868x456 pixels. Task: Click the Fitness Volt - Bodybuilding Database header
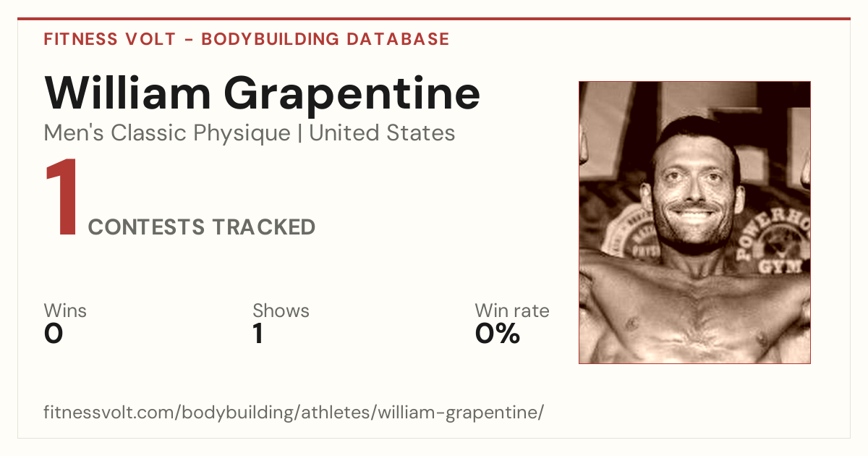[x=247, y=39]
